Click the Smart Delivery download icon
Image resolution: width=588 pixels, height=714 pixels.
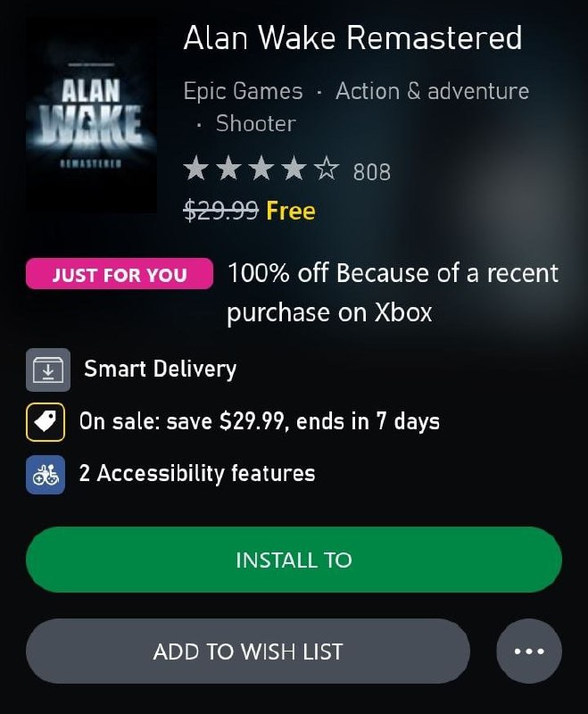48,369
